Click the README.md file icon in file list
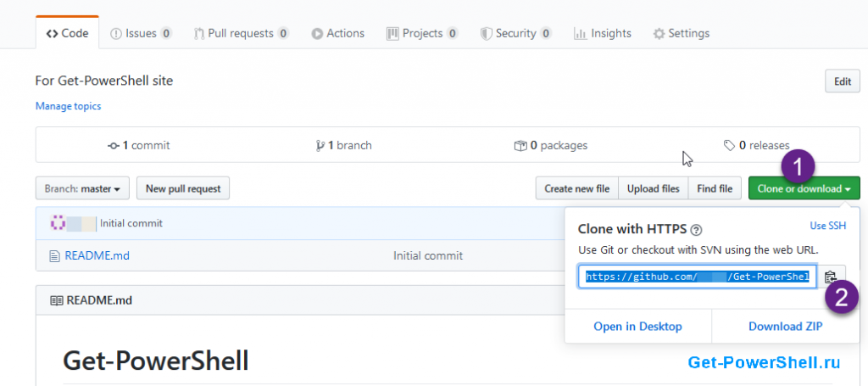868x386 pixels. click(x=53, y=256)
